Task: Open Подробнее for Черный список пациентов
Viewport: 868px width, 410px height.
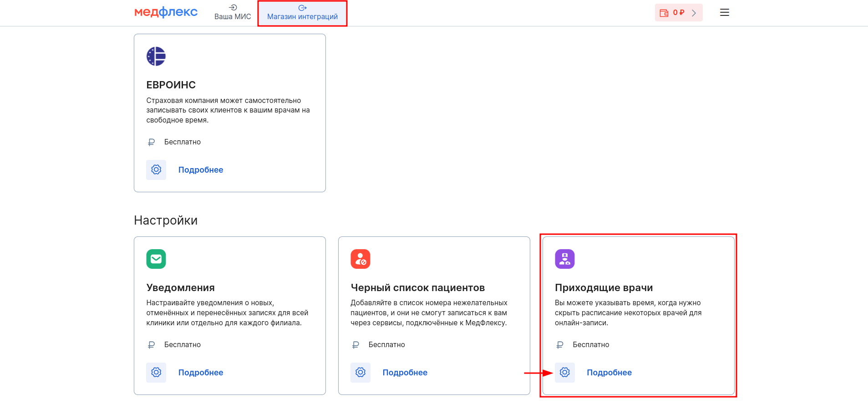Action: (405, 373)
